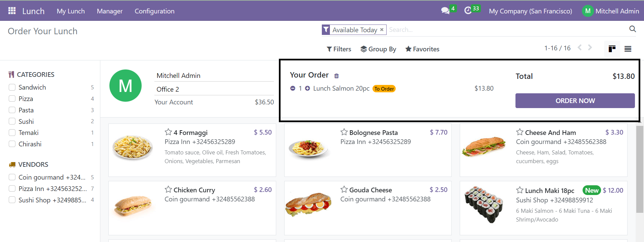Open the Configuration menu

(x=154, y=11)
